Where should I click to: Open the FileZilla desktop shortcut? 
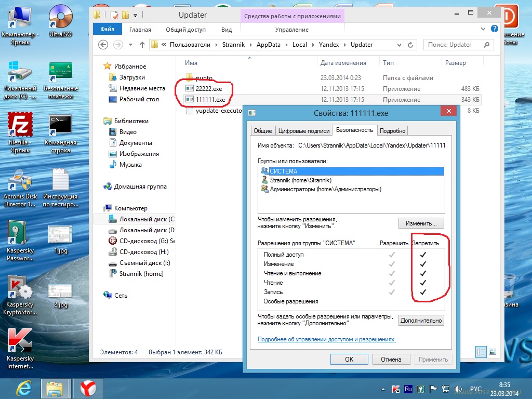[x=20, y=126]
